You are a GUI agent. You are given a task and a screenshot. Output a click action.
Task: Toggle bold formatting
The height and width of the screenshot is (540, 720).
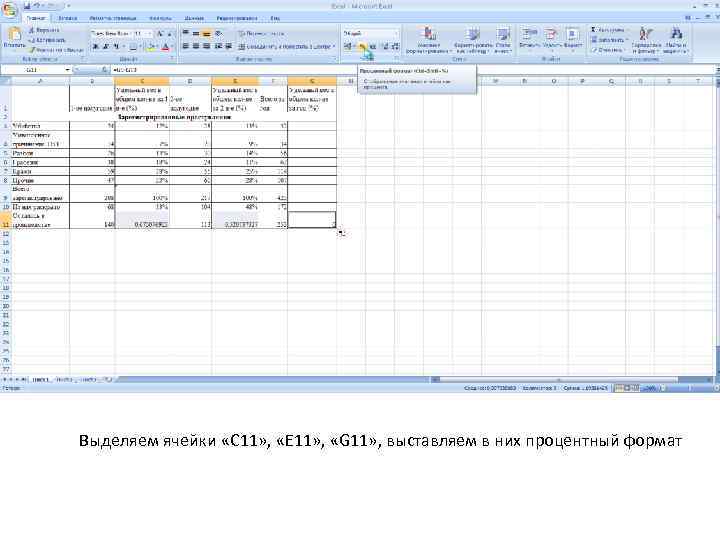[x=96, y=47]
